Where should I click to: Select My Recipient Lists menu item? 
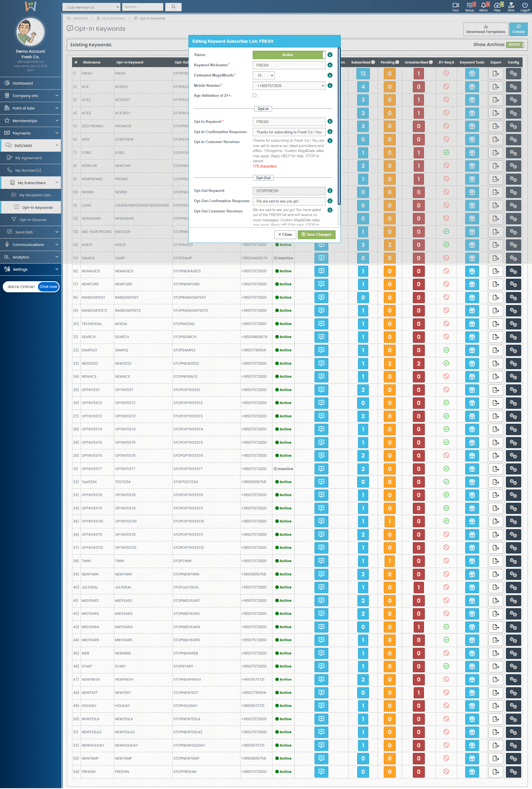click(35, 195)
